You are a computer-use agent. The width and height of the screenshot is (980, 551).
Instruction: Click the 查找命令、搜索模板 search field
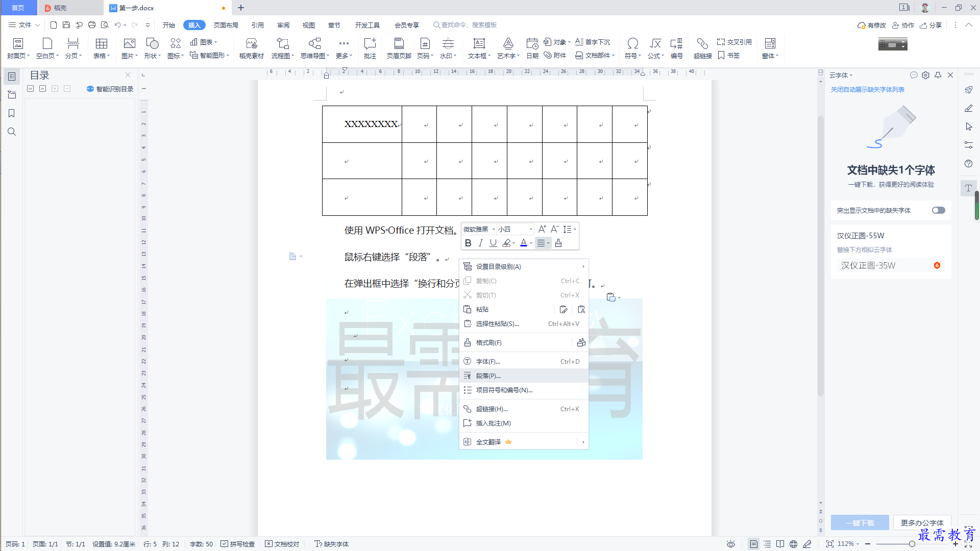coord(465,25)
